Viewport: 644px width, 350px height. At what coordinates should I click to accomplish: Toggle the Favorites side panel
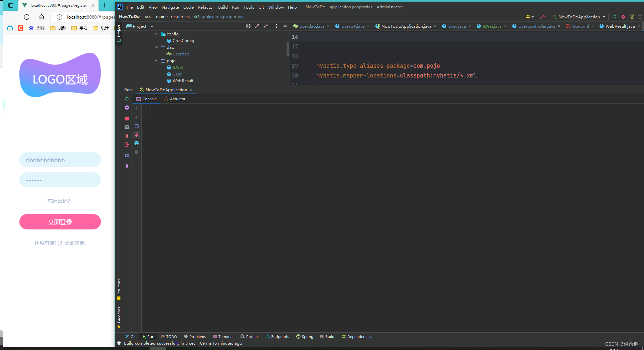coord(119,317)
